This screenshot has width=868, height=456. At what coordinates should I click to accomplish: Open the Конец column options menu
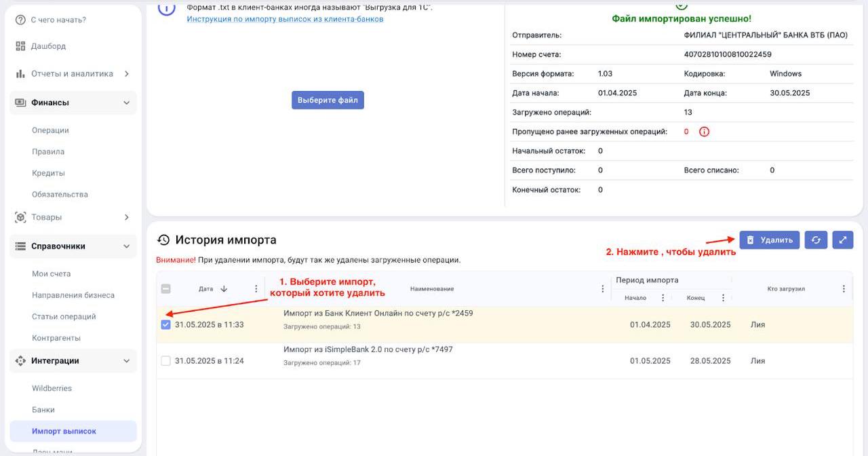point(723,298)
